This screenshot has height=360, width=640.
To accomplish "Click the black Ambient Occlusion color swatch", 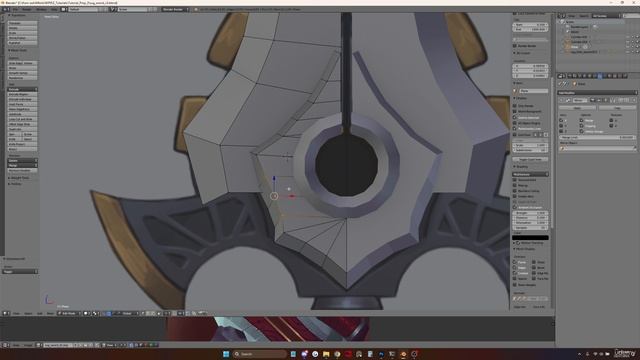I will point(530,238).
